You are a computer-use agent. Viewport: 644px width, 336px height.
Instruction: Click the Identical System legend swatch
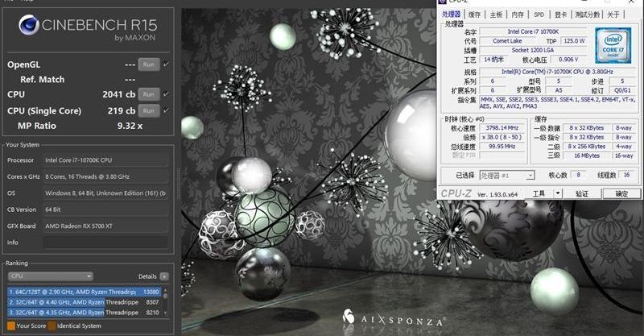(x=52, y=326)
